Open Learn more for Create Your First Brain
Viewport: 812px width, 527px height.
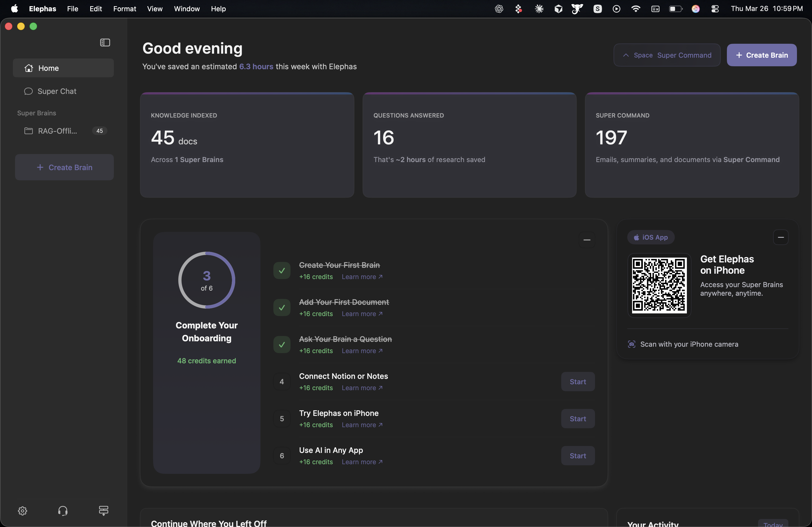[362, 277]
